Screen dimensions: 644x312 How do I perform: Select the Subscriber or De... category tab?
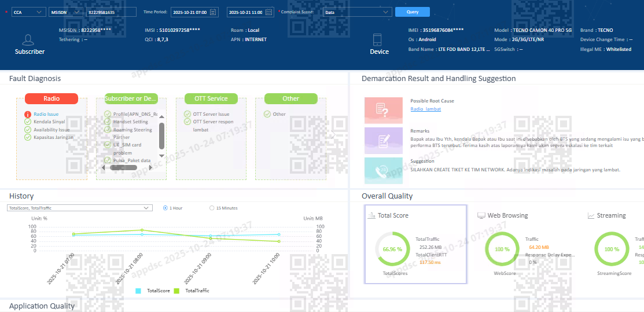[x=131, y=98]
